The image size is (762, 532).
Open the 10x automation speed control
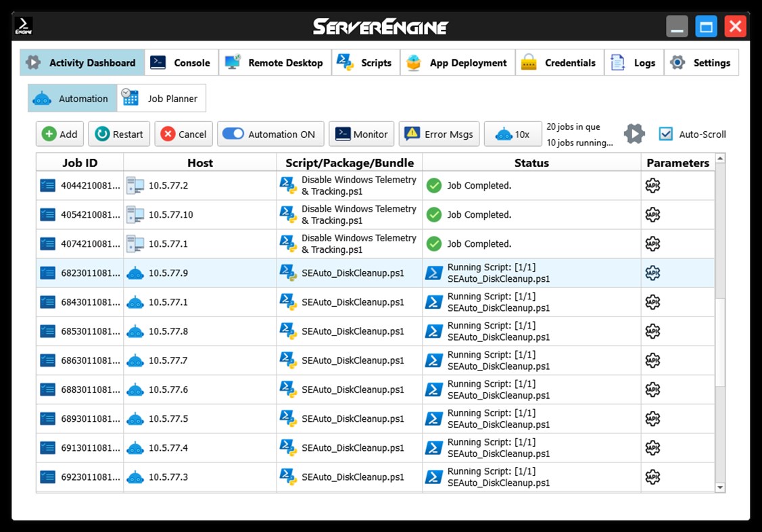[513, 134]
